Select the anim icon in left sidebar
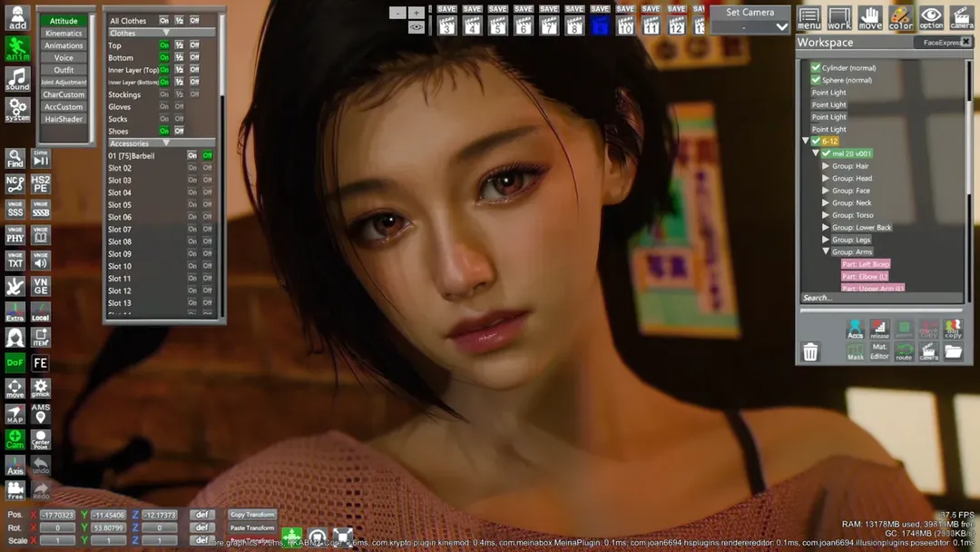980x552 pixels. (17, 48)
